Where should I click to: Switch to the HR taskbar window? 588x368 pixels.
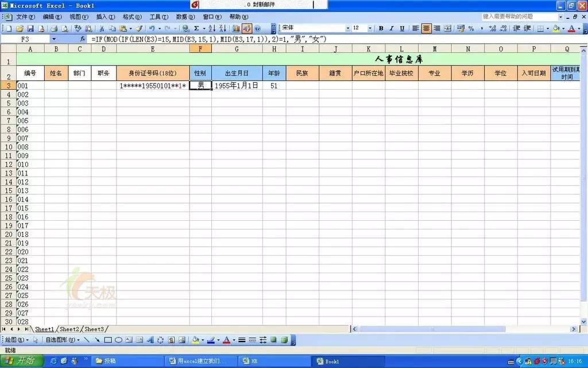275,361
